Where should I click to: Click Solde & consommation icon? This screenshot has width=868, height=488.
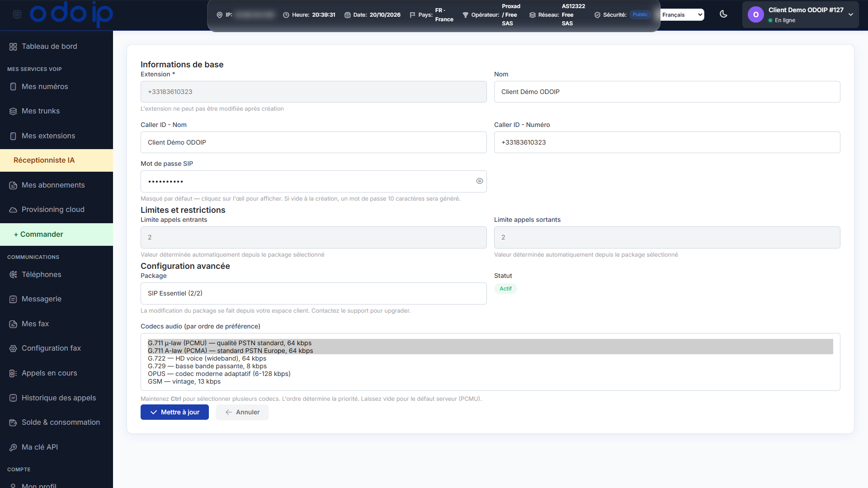pyautogui.click(x=13, y=422)
